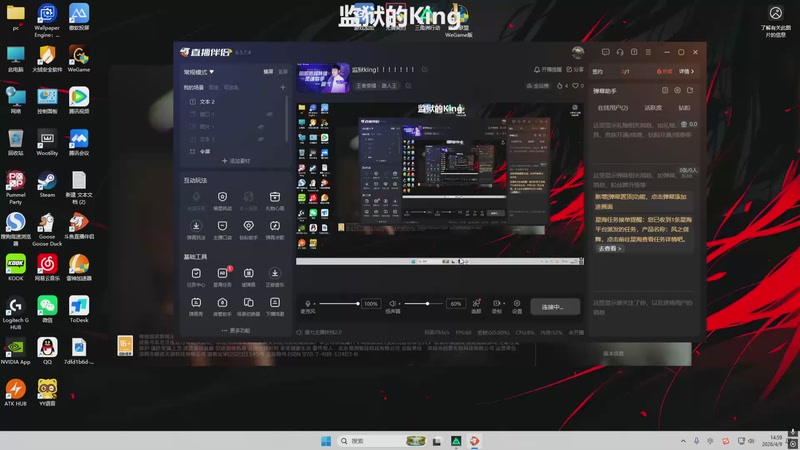
Task: Open the 设置 gear icon below preview
Action: (517, 303)
